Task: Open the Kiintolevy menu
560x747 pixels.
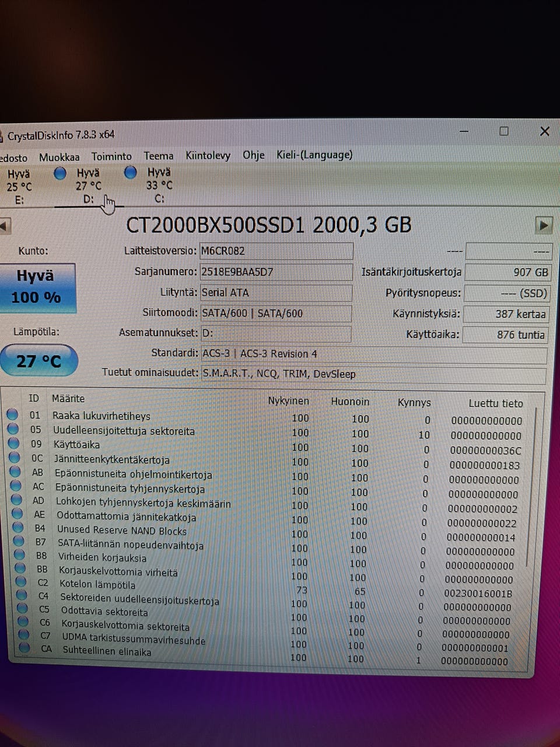Action: 208,155
